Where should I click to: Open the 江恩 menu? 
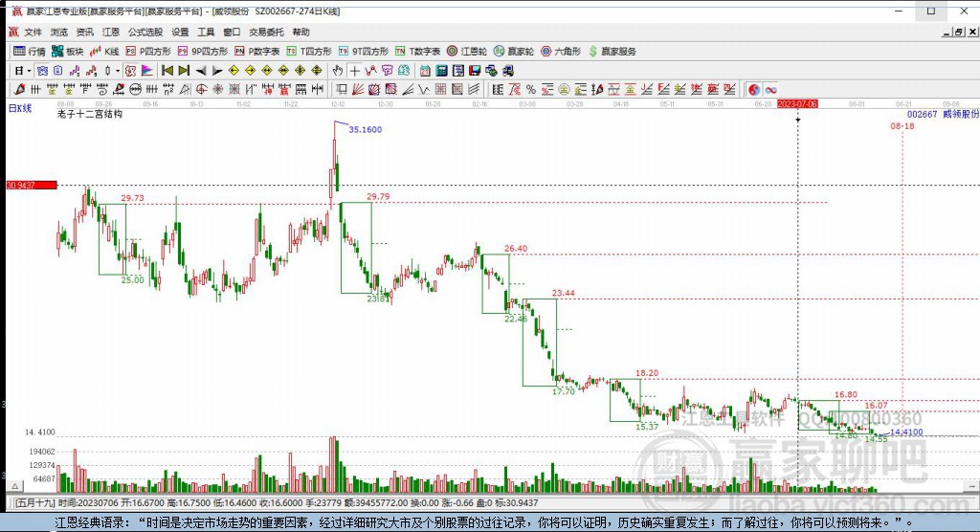tap(111, 32)
